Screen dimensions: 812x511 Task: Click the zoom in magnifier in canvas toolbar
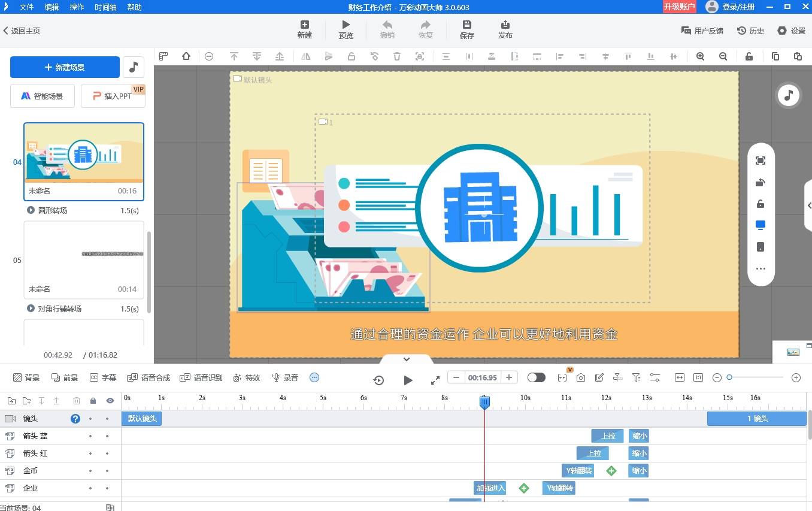pyautogui.click(x=700, y=56)
